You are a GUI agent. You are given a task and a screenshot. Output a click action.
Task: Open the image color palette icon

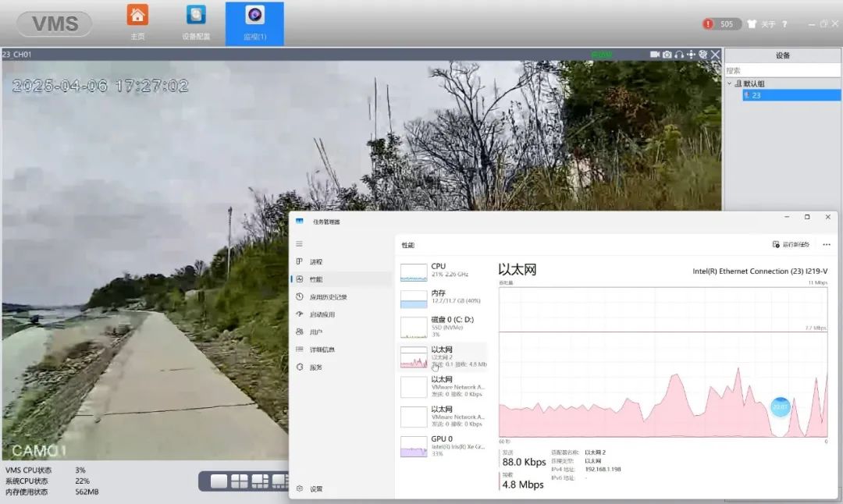[702, 55]
